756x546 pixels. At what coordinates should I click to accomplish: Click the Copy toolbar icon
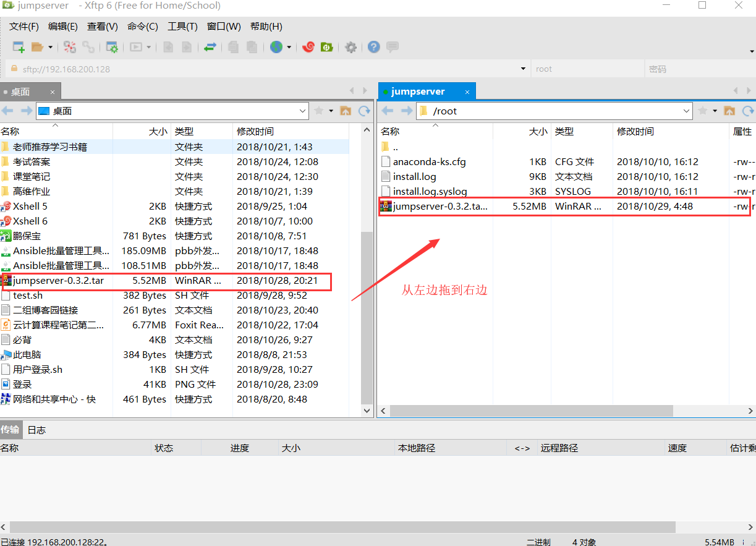(233, 47)
